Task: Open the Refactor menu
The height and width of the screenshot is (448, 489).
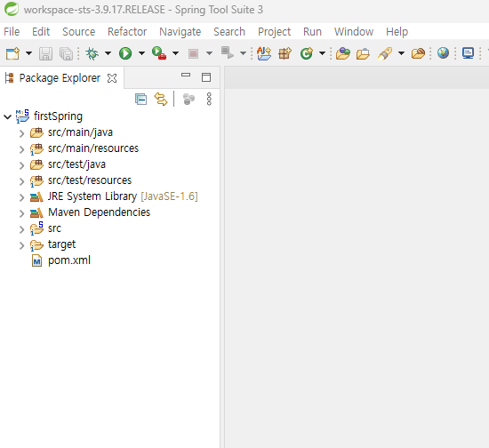Action: [x=127, y=31]
